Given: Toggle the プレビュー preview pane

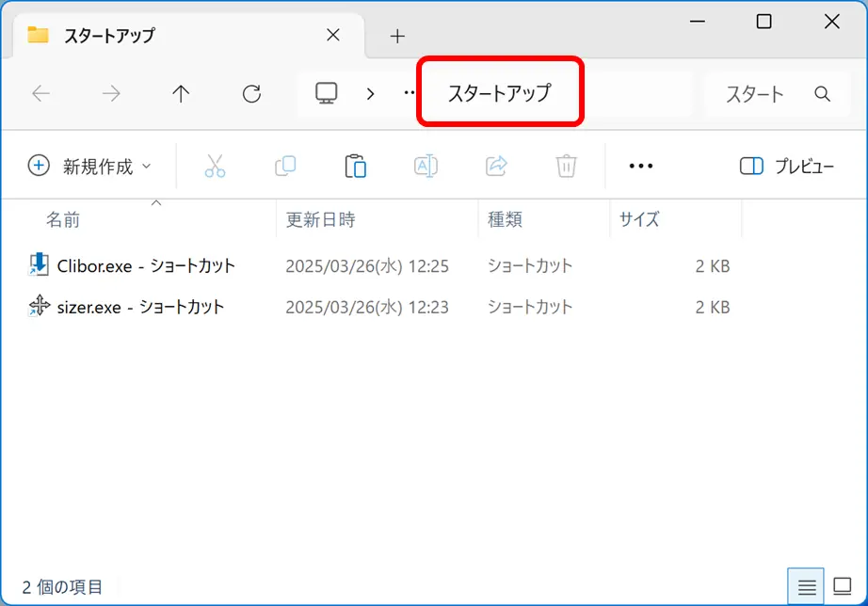Looking at the screenshot, I should pyautogui.click(x=787, y=167).
